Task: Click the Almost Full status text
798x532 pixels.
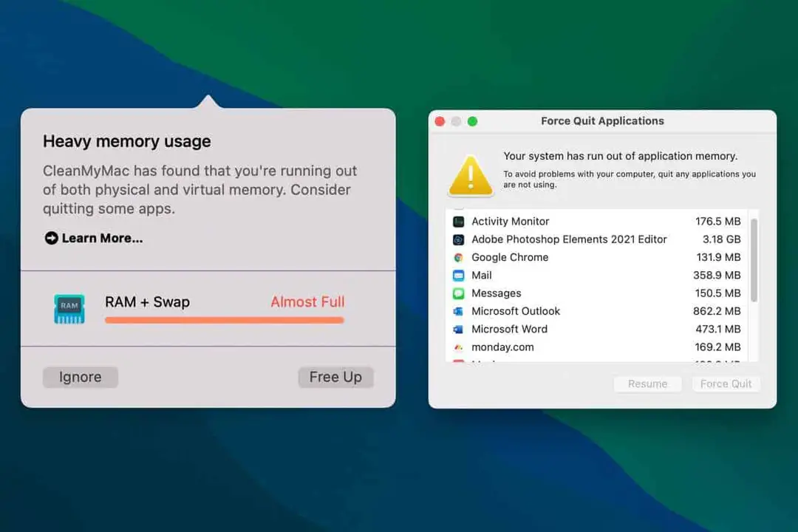Action: tap(307, 302)
